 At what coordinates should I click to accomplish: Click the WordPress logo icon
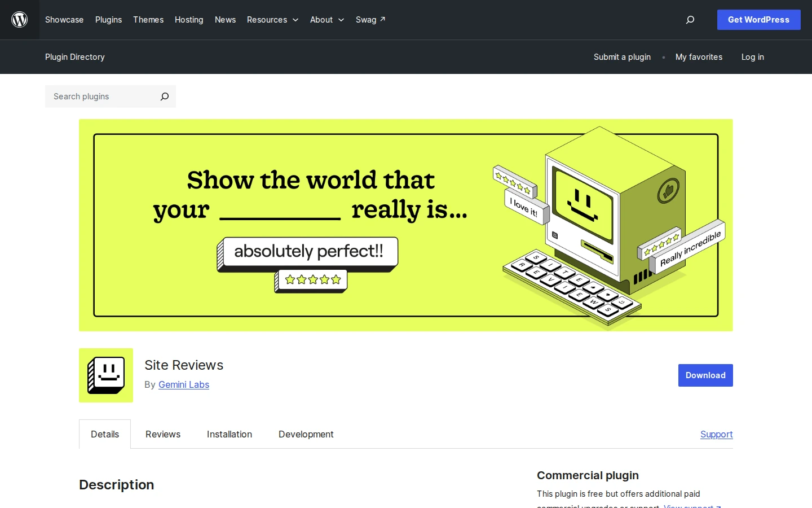(20, 20)
